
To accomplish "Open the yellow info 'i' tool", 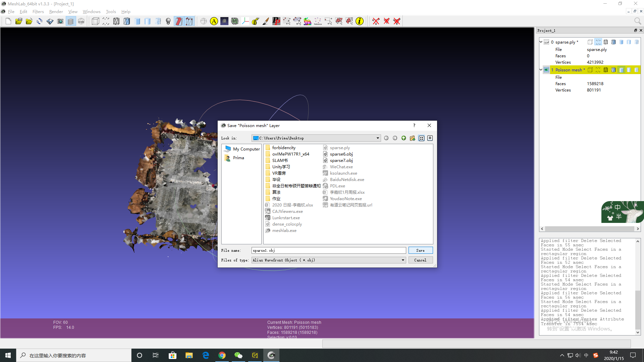I will pyautogui.click(x=360, y=21).
